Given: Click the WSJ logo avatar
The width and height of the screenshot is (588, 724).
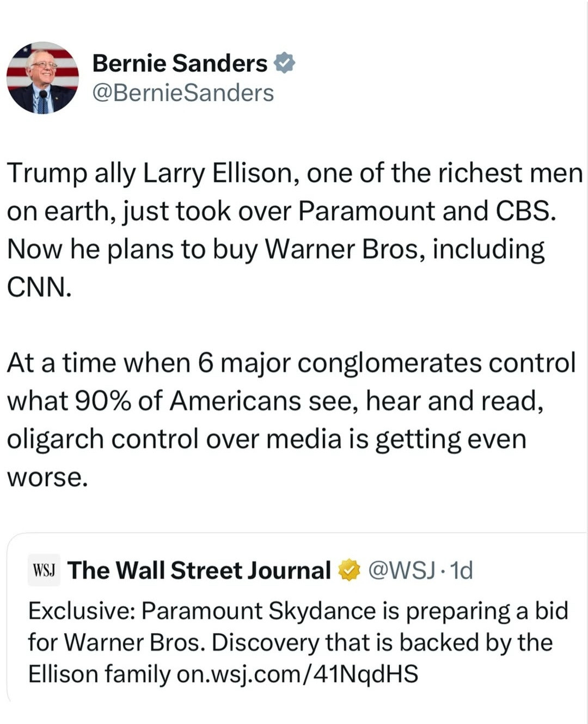Looking at the screenshot, I should tap(44, 570).
